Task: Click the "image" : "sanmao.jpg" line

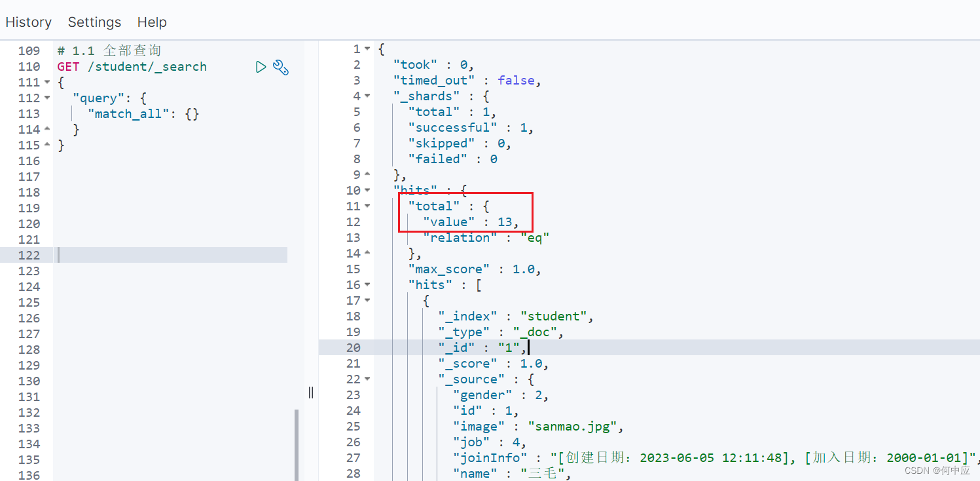Action: coord(538,427)
